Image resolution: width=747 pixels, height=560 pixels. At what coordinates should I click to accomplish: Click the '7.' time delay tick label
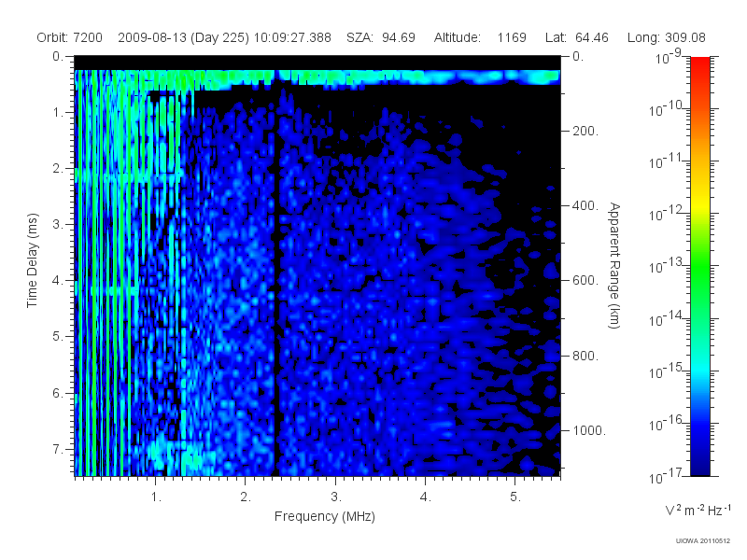(x=58, y=450)
